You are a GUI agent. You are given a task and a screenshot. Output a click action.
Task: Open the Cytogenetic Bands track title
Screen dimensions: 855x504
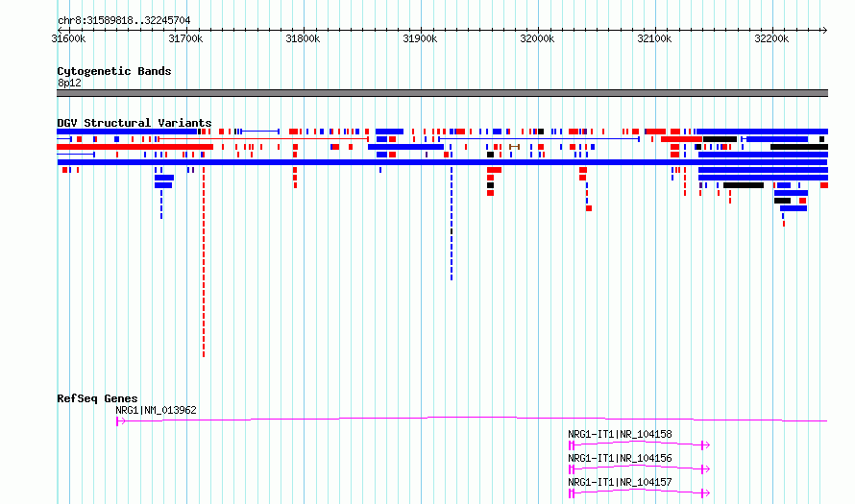point(114,71)
